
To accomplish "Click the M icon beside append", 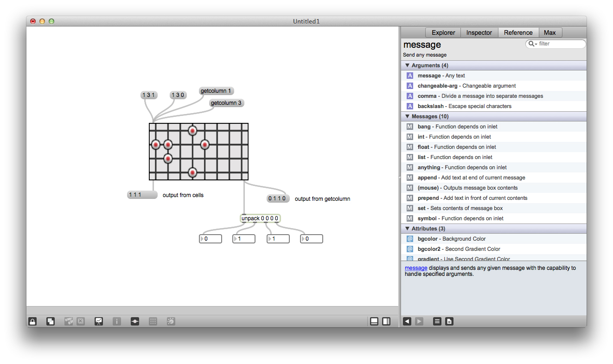I will [410, 178].
